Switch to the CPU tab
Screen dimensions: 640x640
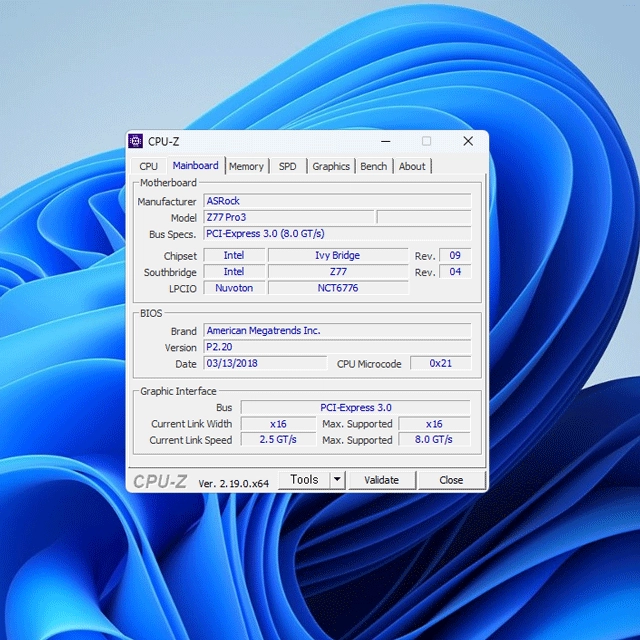coord(149,166)
